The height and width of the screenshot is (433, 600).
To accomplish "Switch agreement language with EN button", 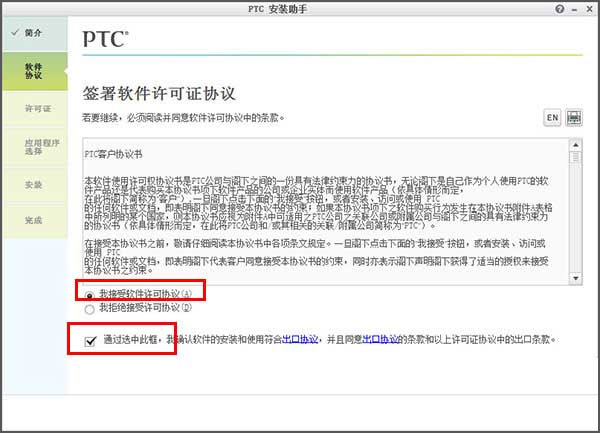I will tap(552, 117).
